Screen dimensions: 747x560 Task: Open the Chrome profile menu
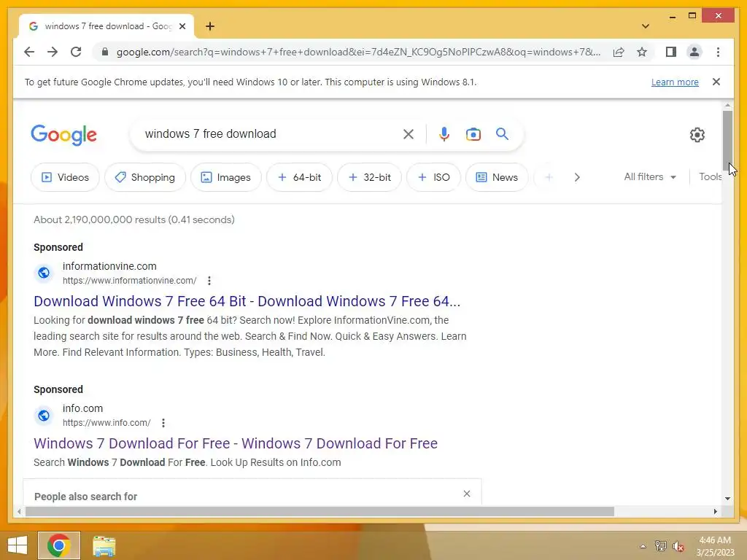pos(694,52)
